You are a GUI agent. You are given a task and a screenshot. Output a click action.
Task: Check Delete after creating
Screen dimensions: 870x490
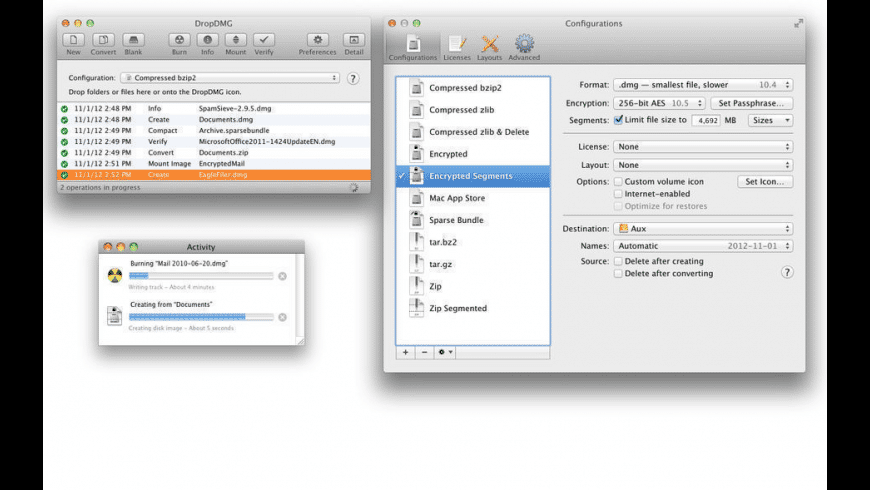(618, 261)
